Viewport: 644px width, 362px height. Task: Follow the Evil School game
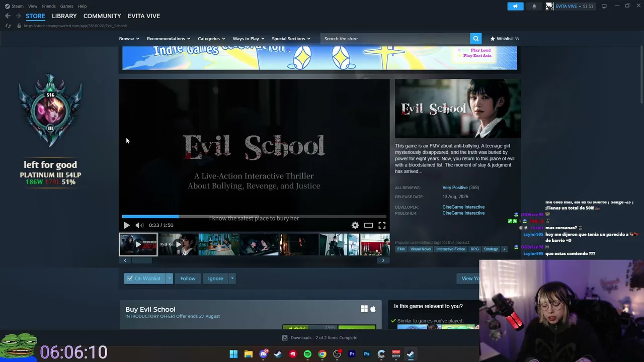pos(188,279)
